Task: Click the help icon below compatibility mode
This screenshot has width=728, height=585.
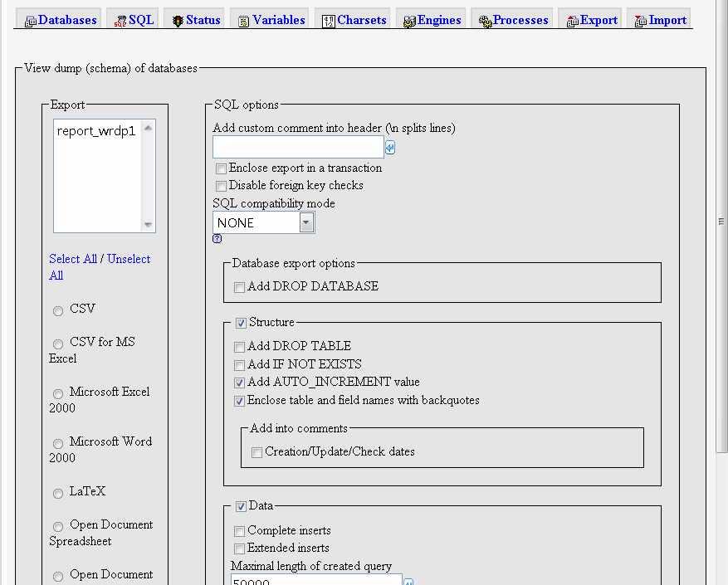Action: [217, 239]
